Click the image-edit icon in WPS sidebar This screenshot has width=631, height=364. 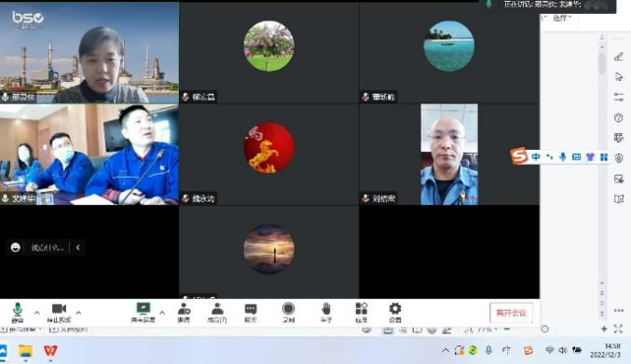pyautogui.click(x=619, y=179)
